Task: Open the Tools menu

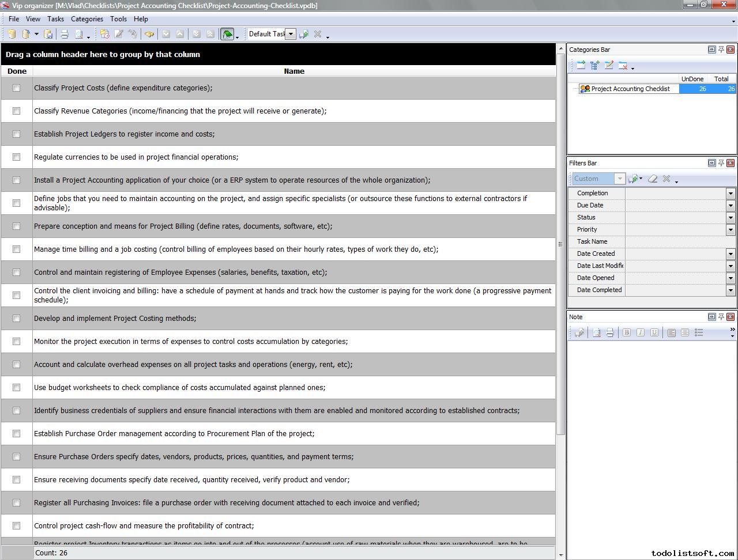Action: click(118, 19)
